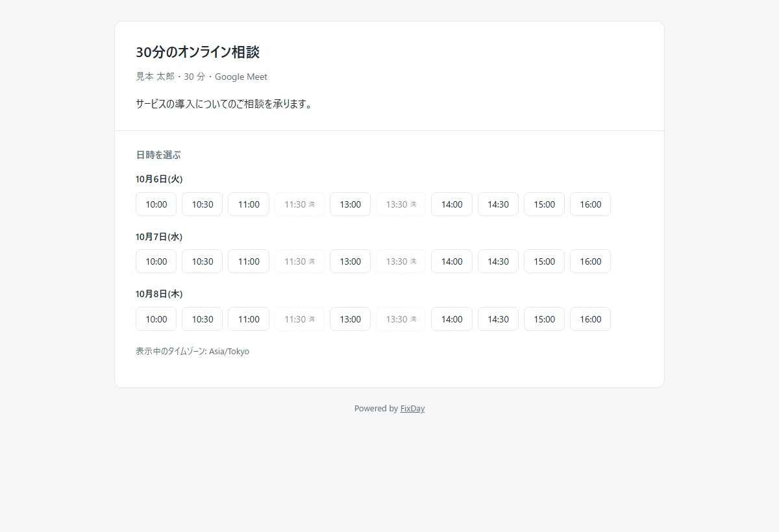779x532 pixels.
Task: Choose the 10:00 slot on 10月7日(水)
Action: coord(156,261)
